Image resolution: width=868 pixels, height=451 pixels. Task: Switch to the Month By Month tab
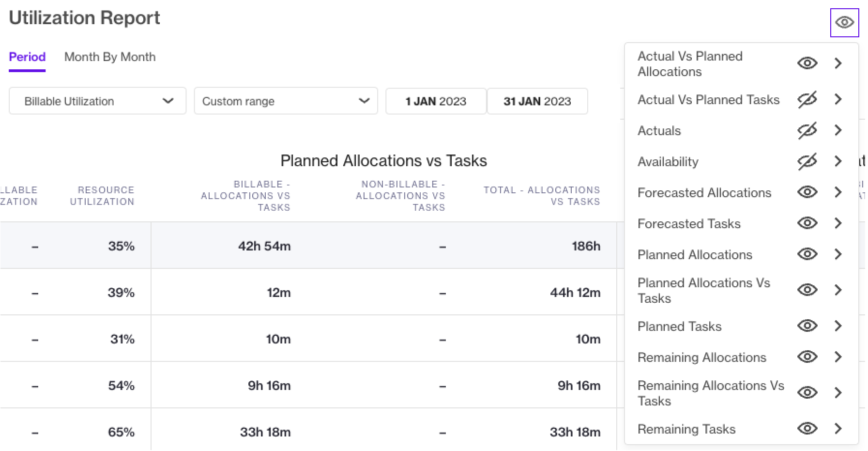click(x=110, y=57)
